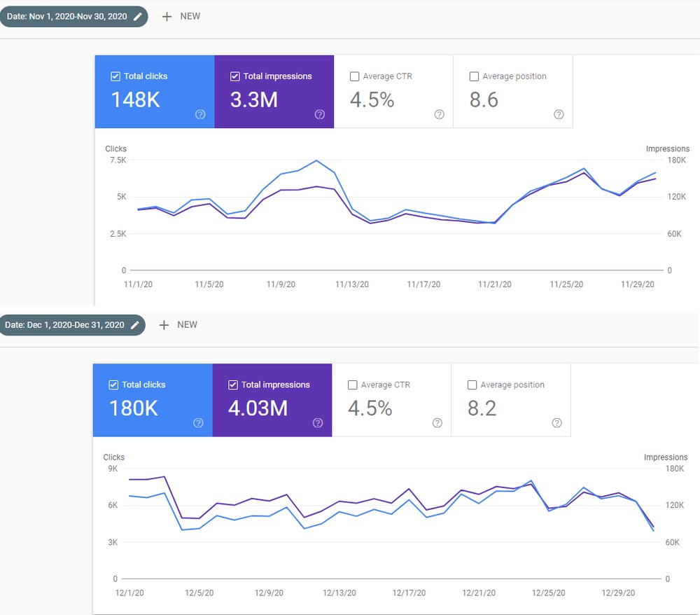Click the 7.5K clicks axis label

click(118, 160)
